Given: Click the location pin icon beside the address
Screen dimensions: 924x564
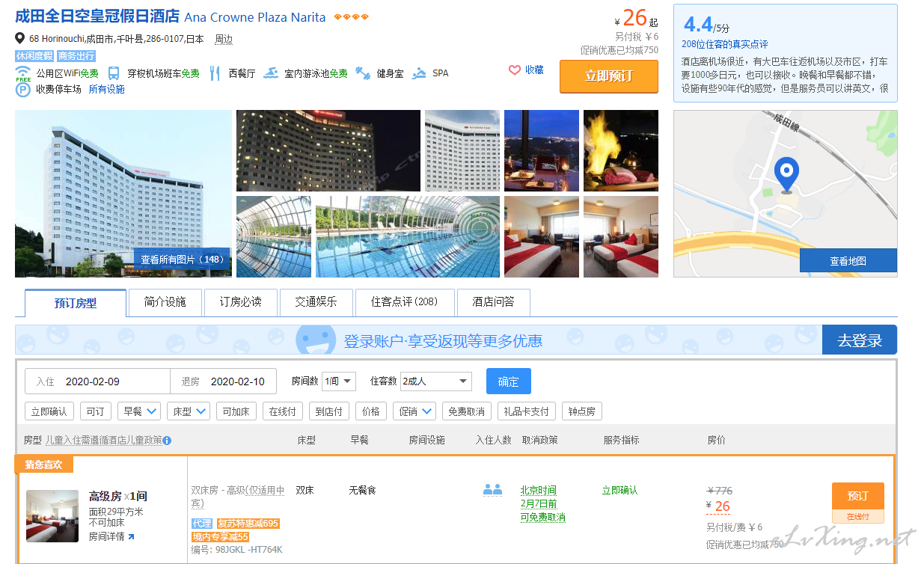Looking at the screenshot, I should (20, 38).
